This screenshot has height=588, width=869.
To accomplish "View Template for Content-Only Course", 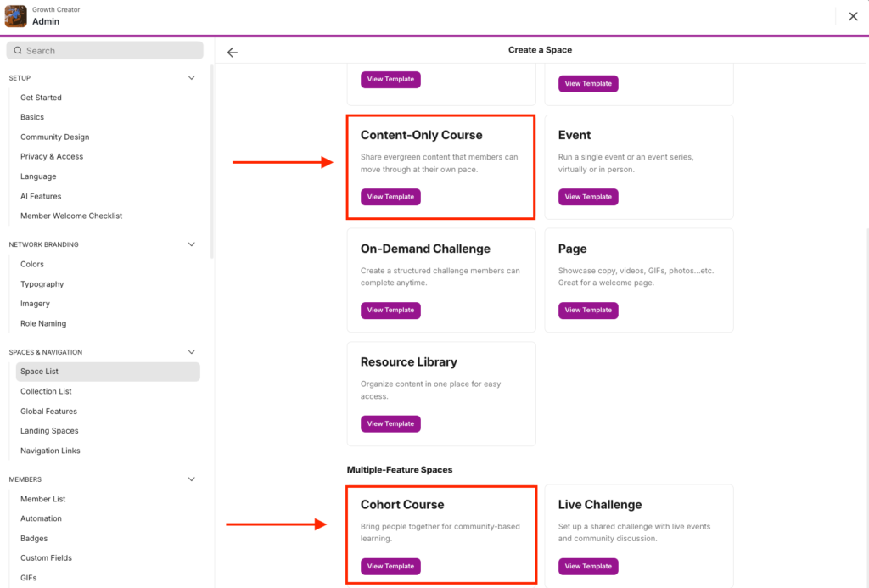I will tap(390, 196).
